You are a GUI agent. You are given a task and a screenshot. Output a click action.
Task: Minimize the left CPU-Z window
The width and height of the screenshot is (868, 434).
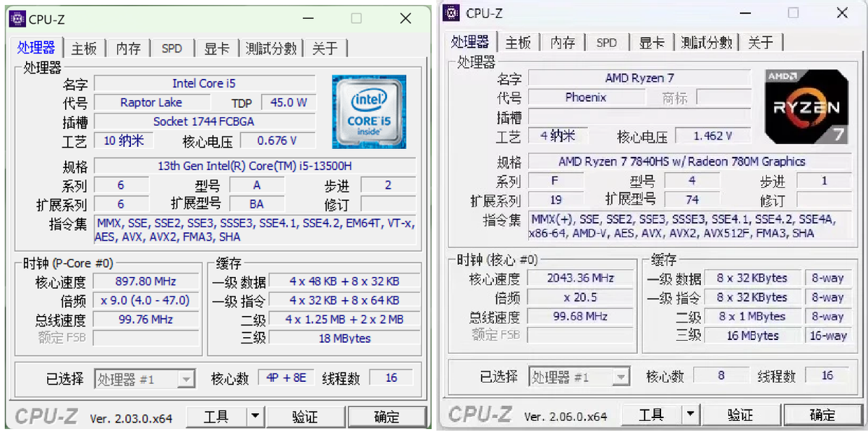[310, 19]
